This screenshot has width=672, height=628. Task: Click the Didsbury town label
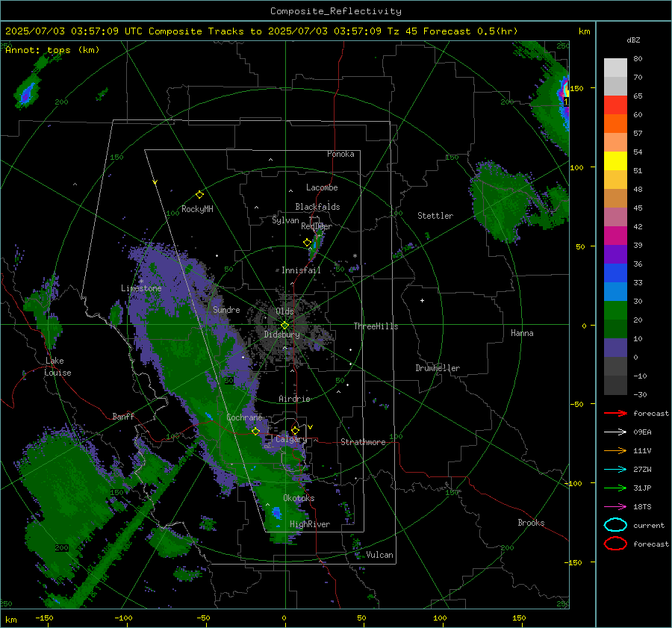coord(282,335)
